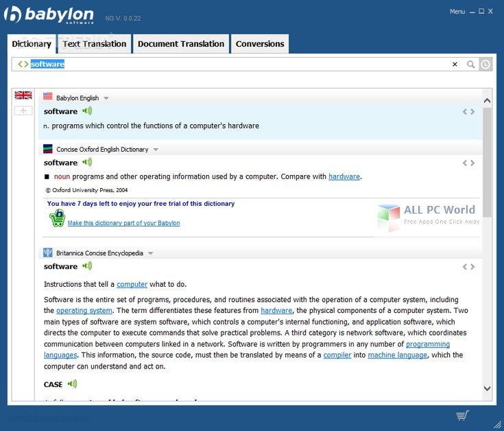Viewport: 504px width, 431px height.
Task: Click the scroll down arrow of results pane
Action: (x=488, y=388)
